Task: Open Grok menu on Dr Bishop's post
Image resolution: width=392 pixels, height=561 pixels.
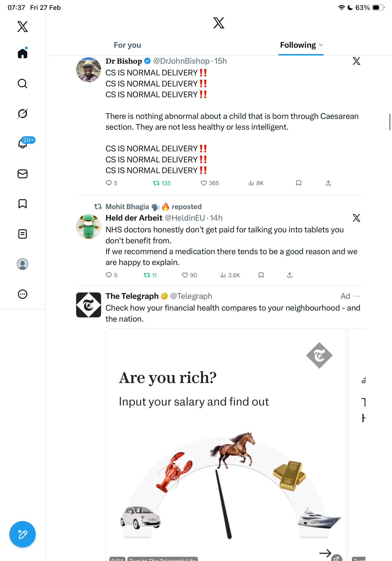Action: coord(356,61)
